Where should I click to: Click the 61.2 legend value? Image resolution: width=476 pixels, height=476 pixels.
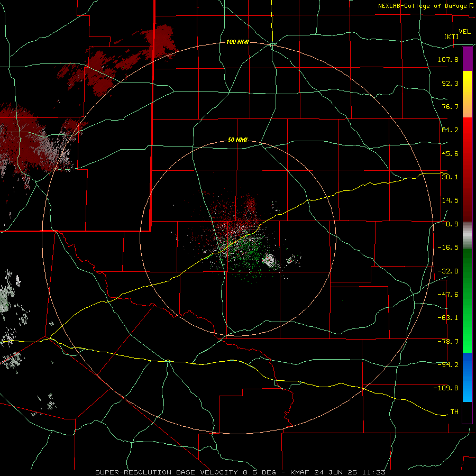(450, 130)
